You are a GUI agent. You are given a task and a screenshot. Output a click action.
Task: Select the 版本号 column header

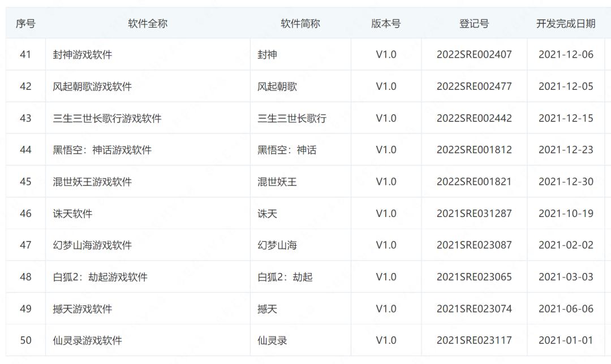(386, 24)
